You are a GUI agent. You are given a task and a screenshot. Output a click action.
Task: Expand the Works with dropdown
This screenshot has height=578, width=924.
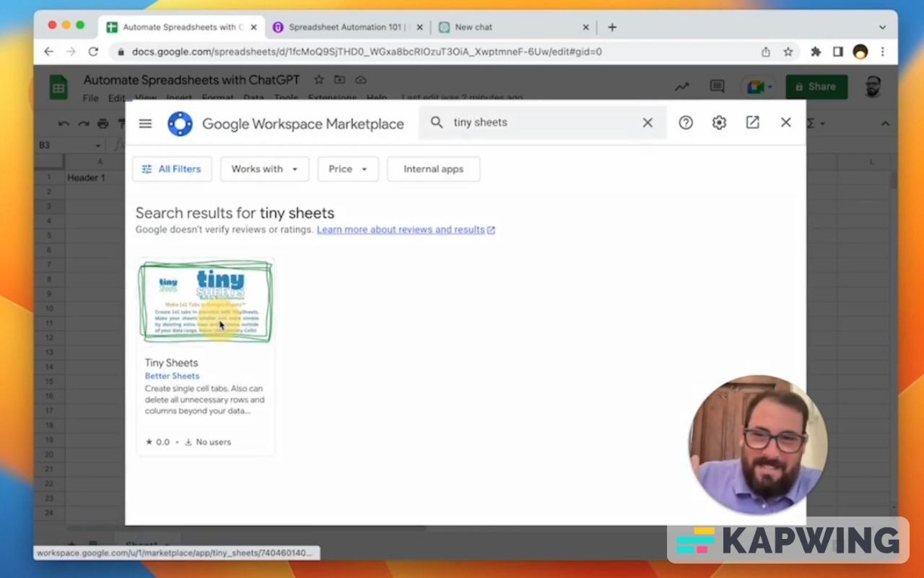coord(264,169)
